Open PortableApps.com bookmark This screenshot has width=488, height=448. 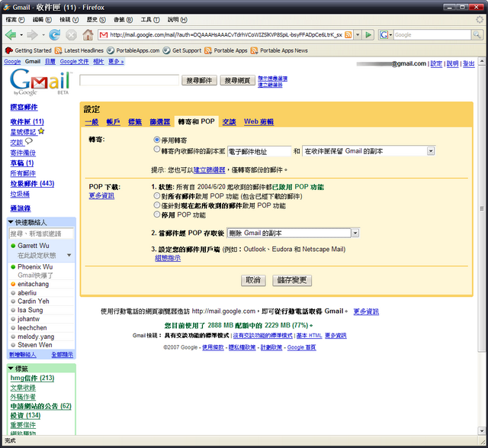click(133, 50)
